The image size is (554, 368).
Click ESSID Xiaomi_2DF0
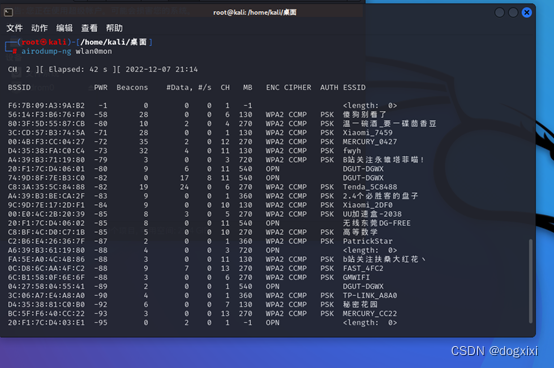(367, 205)
